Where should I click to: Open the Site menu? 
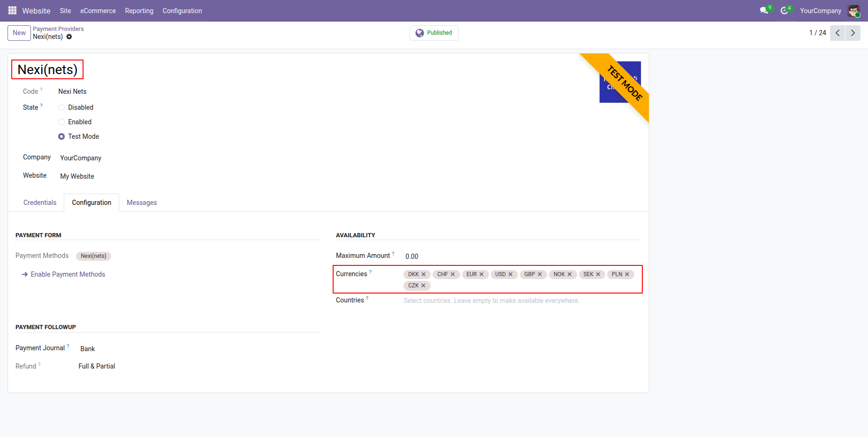(65, 10)
